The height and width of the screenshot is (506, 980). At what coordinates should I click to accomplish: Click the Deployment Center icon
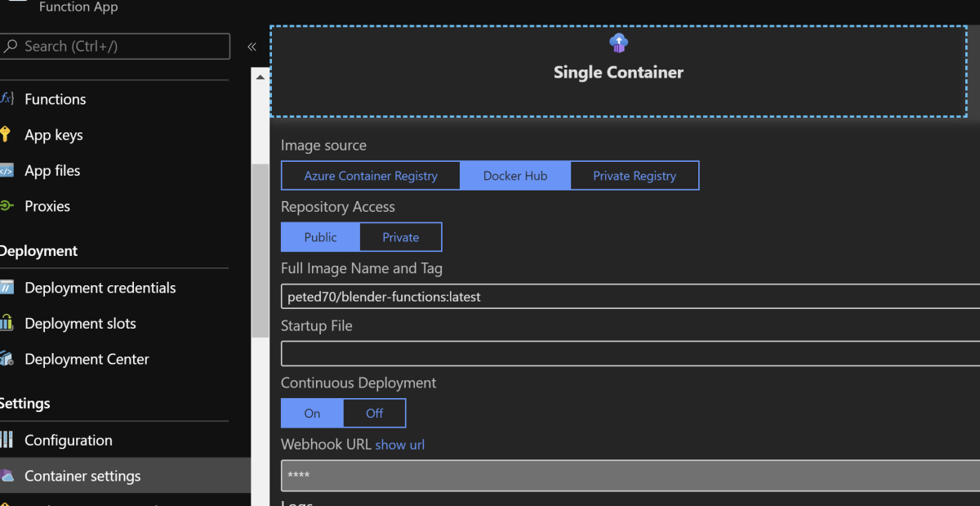click(7, 359)
